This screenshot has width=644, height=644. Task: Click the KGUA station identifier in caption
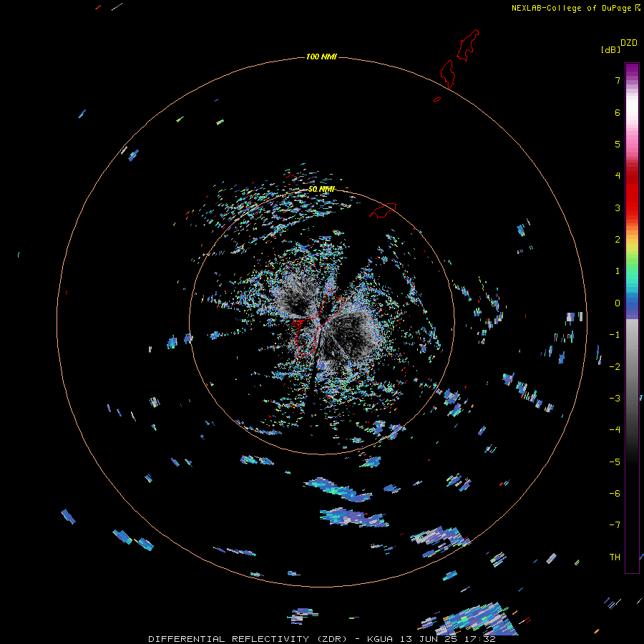click(x=380, y=639)
